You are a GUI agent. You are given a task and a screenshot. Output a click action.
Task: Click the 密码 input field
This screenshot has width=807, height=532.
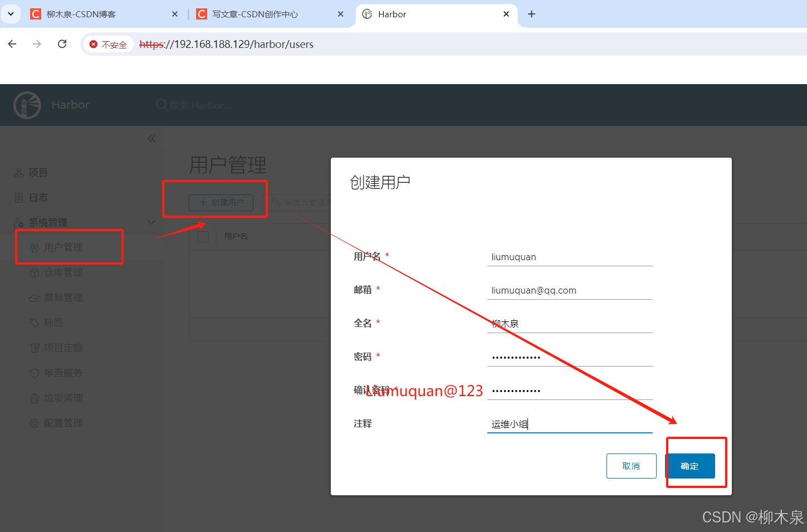[x=570, y=357]
